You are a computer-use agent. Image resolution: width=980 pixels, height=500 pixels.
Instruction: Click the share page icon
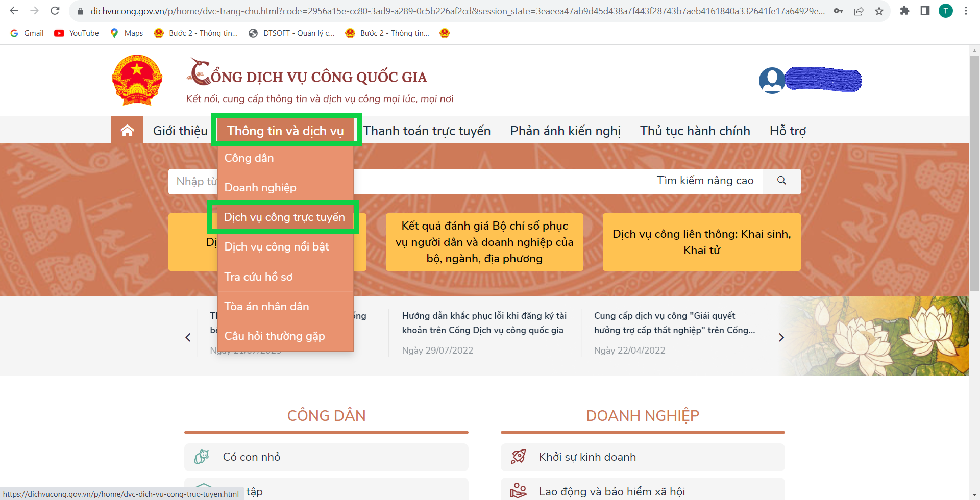pyautogui.click(x=859, y=11)
